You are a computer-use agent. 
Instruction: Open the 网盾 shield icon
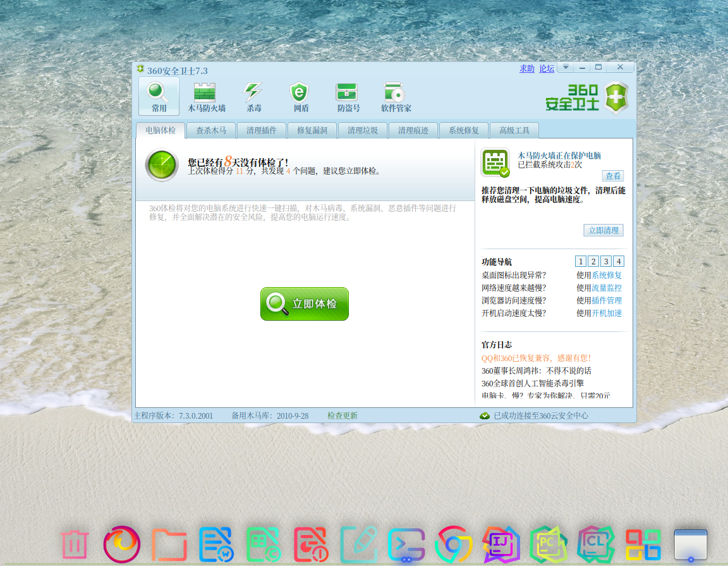[300, 97]
